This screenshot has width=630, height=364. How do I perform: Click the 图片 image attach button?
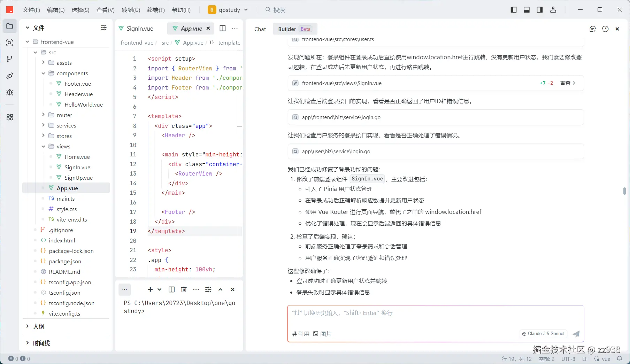[x=322, y=334]
